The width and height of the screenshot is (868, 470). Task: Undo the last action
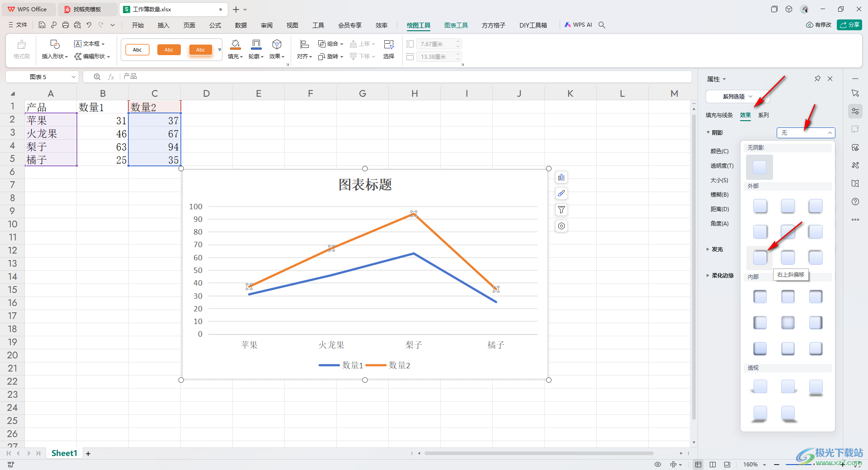pos(89,25)
